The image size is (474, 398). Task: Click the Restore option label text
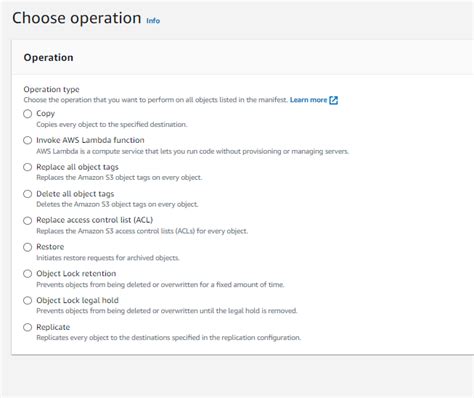tap(50, 247)
